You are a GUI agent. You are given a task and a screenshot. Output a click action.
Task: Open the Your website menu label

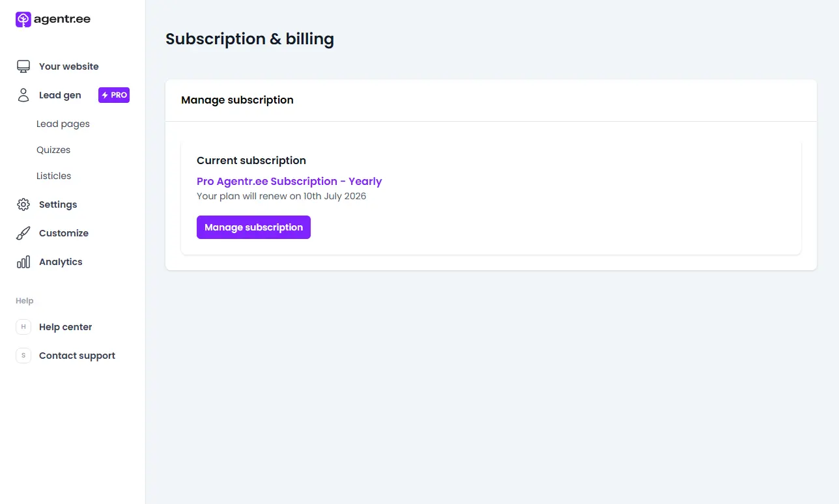(69, 66)
